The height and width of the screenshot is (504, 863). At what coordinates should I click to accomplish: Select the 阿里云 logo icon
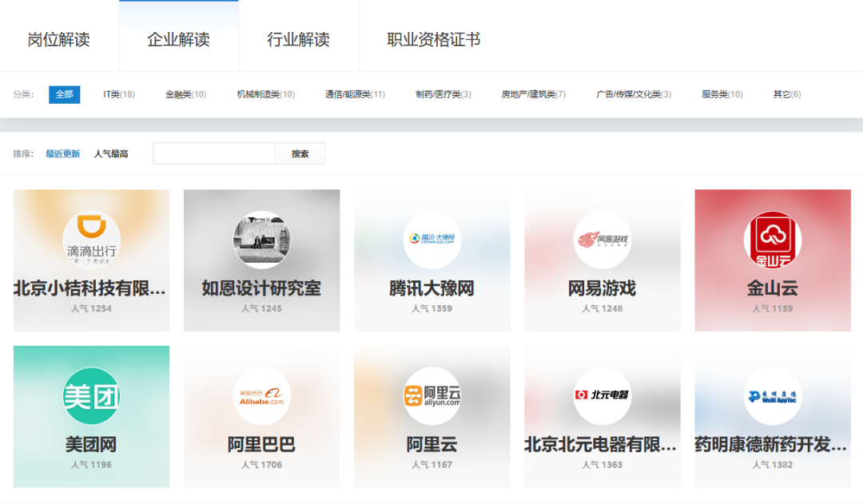pyautogui.click(x=431, y=395)
